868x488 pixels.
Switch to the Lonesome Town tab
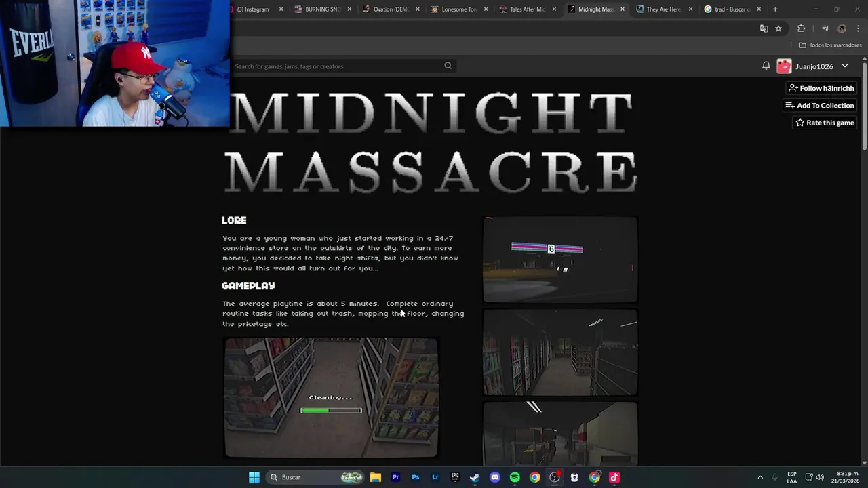click(459, 9)
